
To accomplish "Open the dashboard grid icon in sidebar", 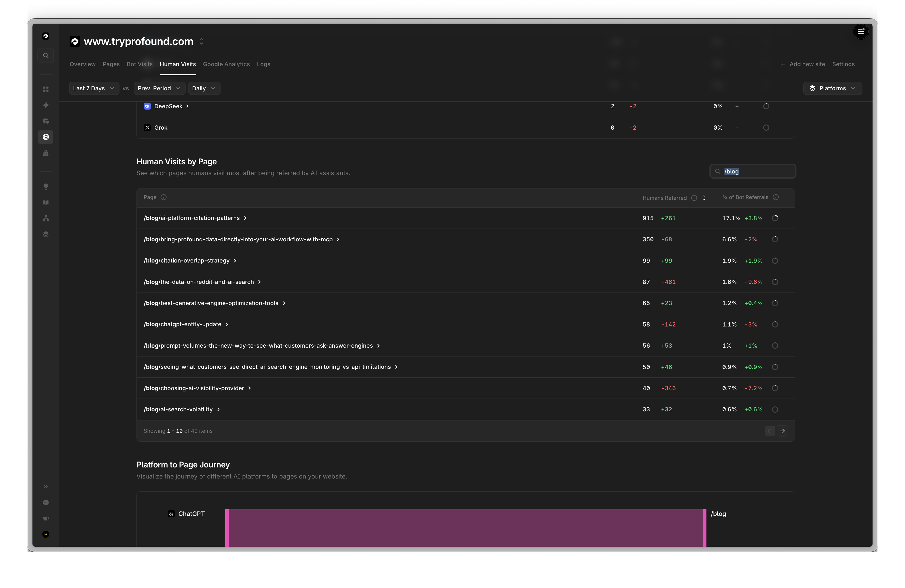I will [46, 89].
